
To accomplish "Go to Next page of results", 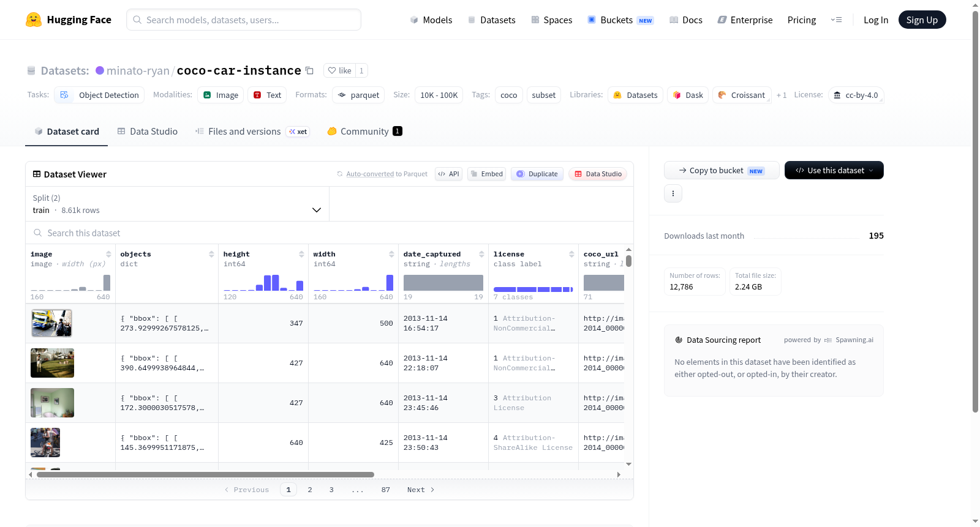I will click(421, 490).
